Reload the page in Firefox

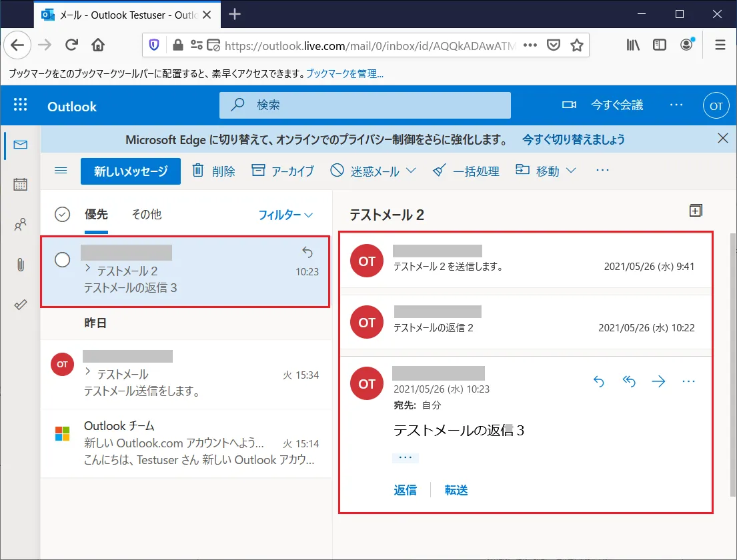click(x=71, y=45)
